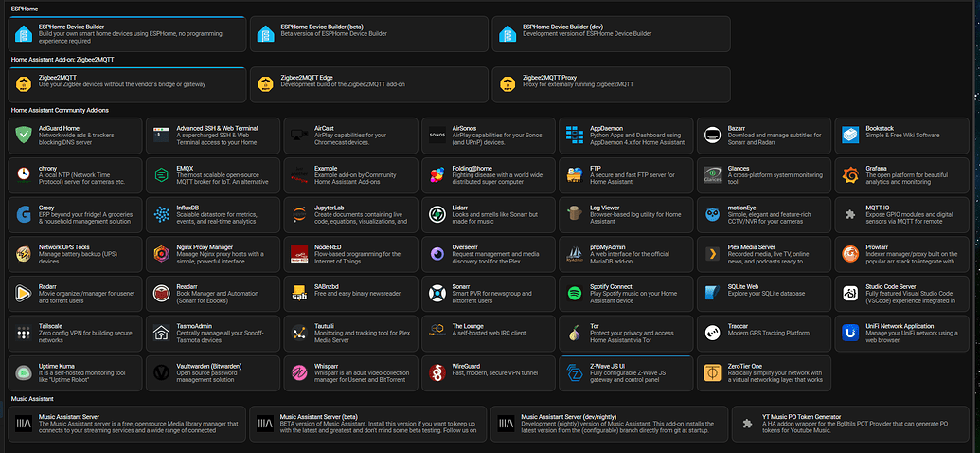Viewport: 980px width, 453px height.
Task: Click the chrony clock icon
Action: pos(23,174)
